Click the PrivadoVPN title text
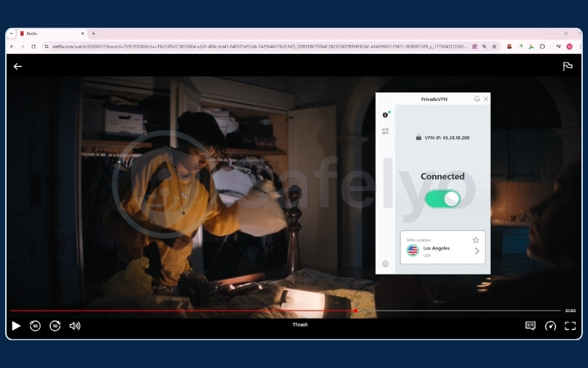Viewport: 588px width, 368px height. point(434,99)
